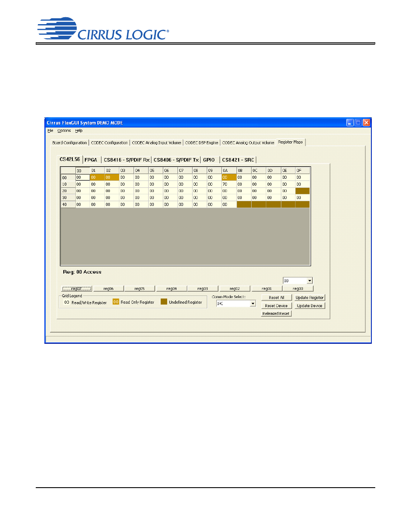Select the CS8416 - S/PDIF Rx tab

[127, 160]
